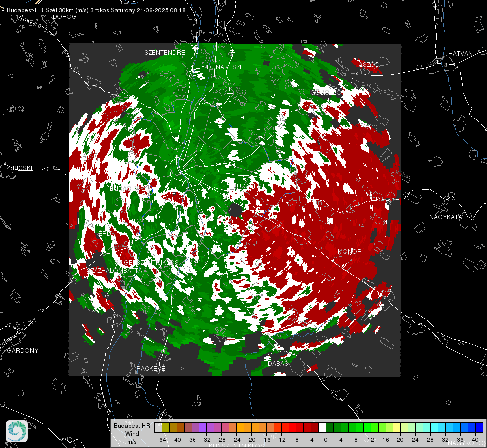This screenshot has width=487, height=448.
Task: Click the Wind label in legend
Action: click(x=132, y=433)
